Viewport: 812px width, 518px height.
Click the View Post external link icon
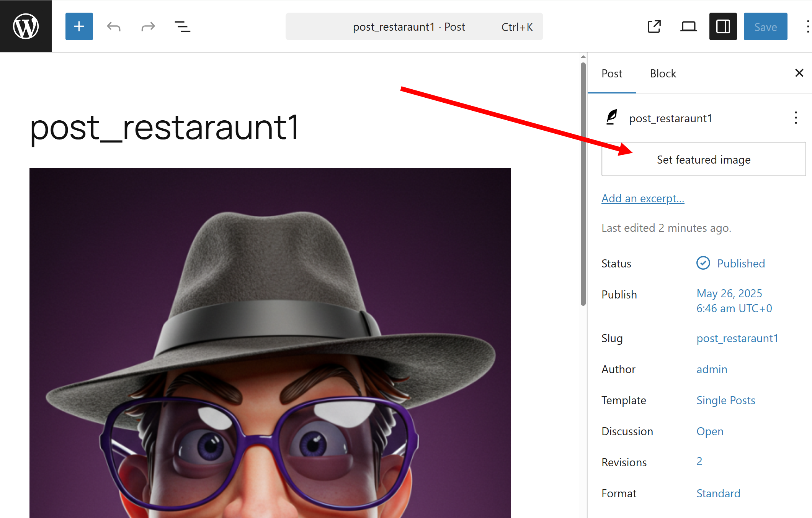[x=654, y=26]
